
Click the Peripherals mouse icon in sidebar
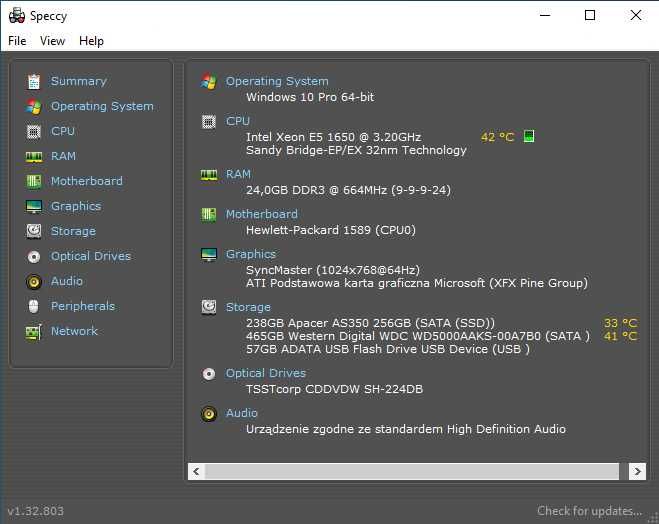tap(34, 306)
